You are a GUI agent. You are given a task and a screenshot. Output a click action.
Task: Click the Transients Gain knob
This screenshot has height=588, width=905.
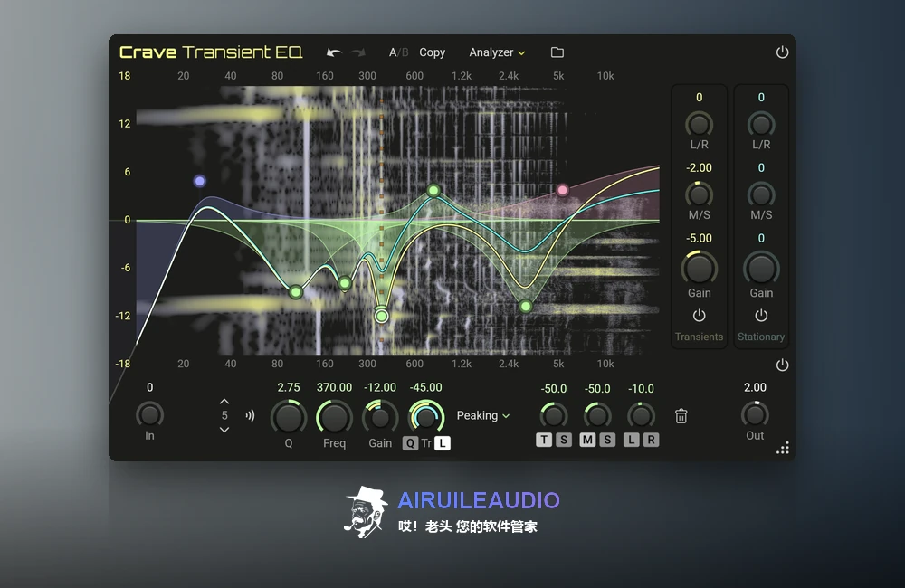[x=699, y=268]
